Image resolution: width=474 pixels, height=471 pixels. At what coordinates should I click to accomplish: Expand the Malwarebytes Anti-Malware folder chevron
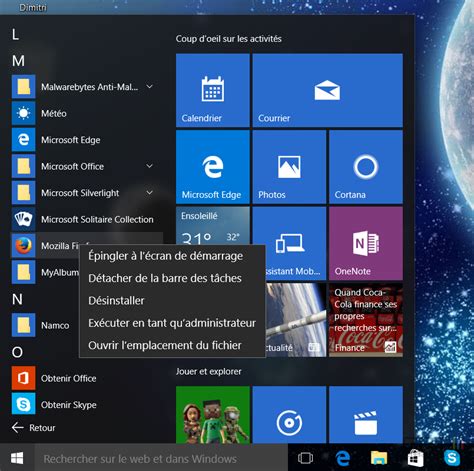click(150, 87)
